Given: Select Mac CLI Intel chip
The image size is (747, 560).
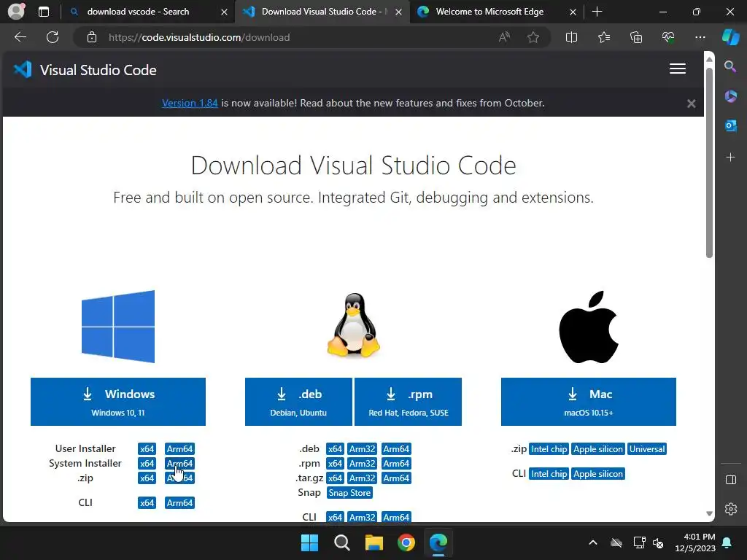Looking at the screenshot, I should click(549, 474).
